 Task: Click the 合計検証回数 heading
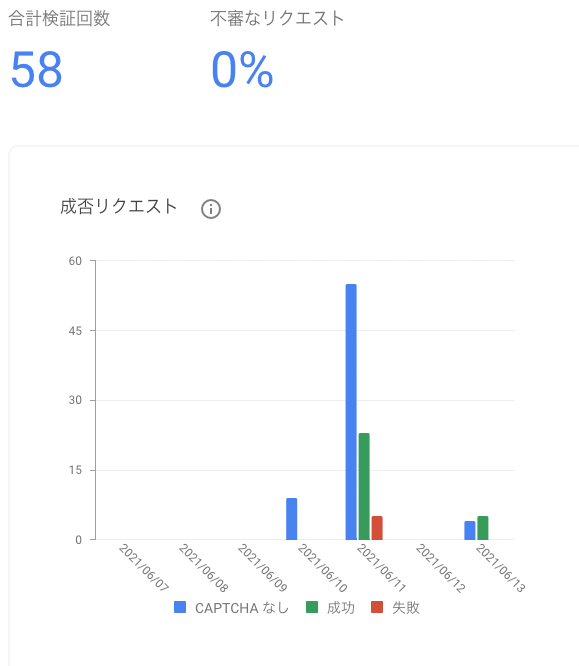pyautogui.click(x=59, y=19)
